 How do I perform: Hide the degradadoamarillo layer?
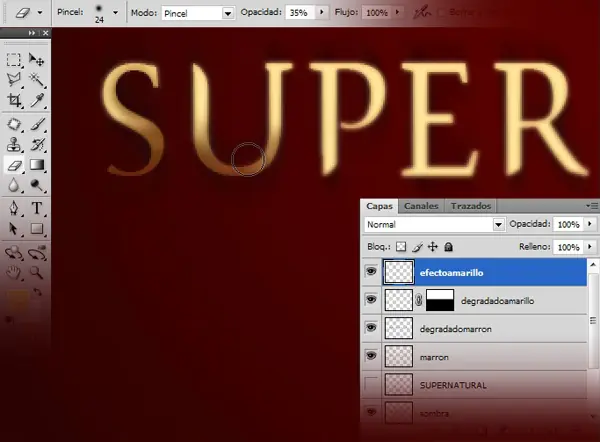point(371,300)
